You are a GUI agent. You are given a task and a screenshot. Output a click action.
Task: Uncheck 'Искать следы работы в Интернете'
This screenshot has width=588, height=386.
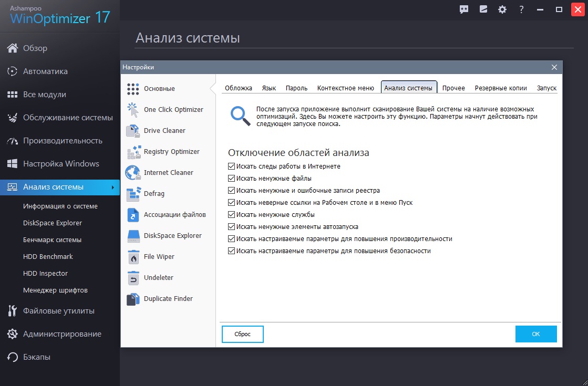coord(232,166)
